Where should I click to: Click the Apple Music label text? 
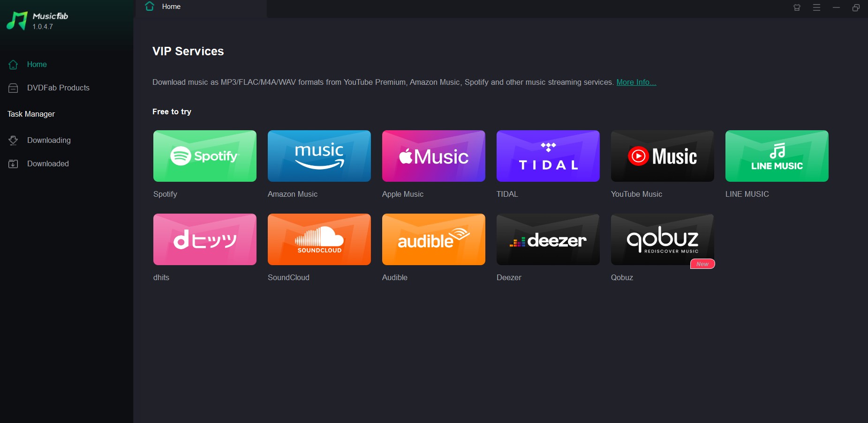click(x=403, y=194)
